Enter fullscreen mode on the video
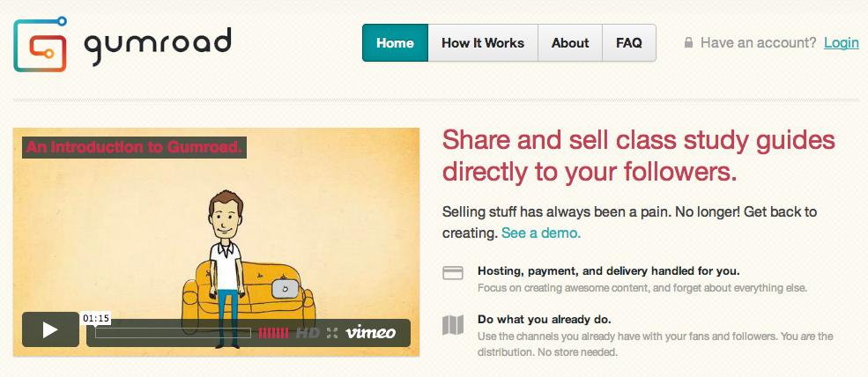 pyautogui.click(x=332, y=333)
